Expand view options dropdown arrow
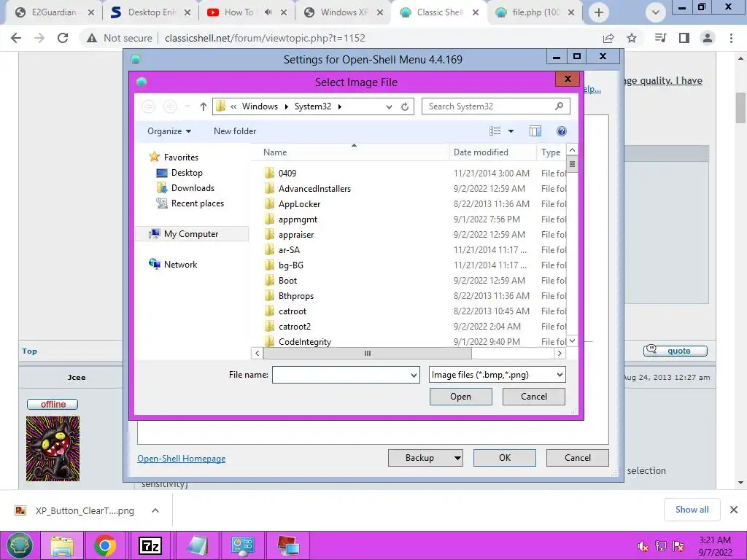The height and width of the screenshot is (560, 747). (511, 131)
